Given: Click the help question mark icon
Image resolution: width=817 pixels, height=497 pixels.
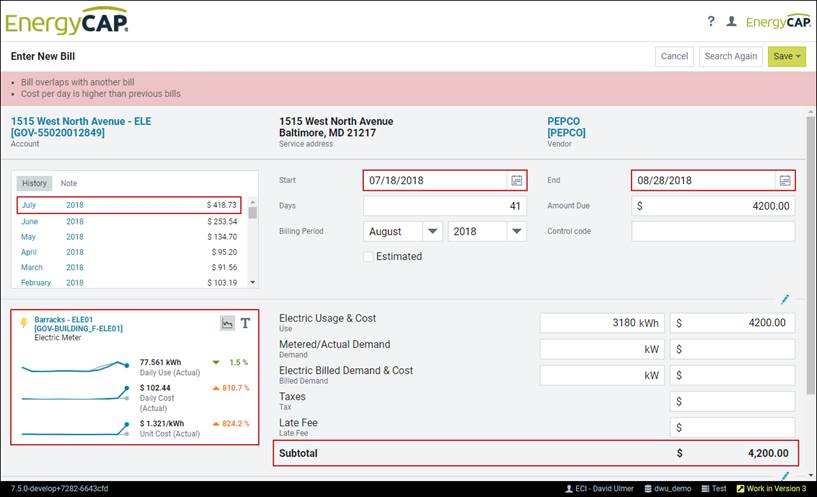Looking at the screenshot, I should [x=711, y=21].
